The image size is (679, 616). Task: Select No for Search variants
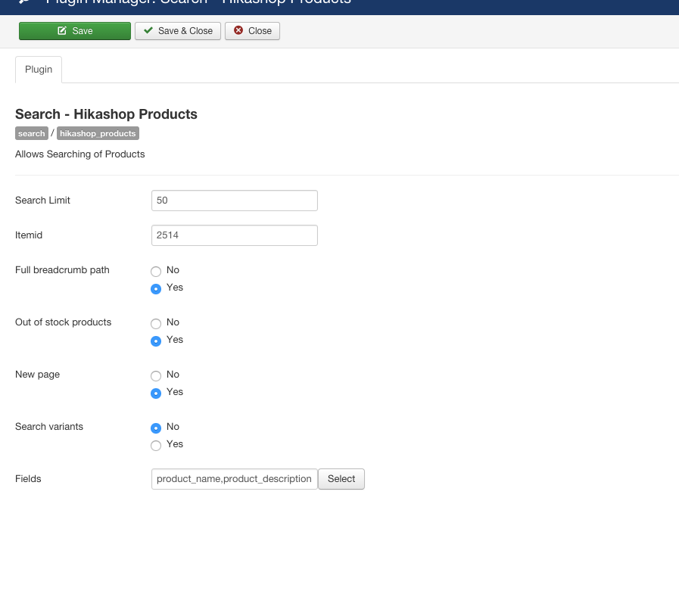[156, 428]
